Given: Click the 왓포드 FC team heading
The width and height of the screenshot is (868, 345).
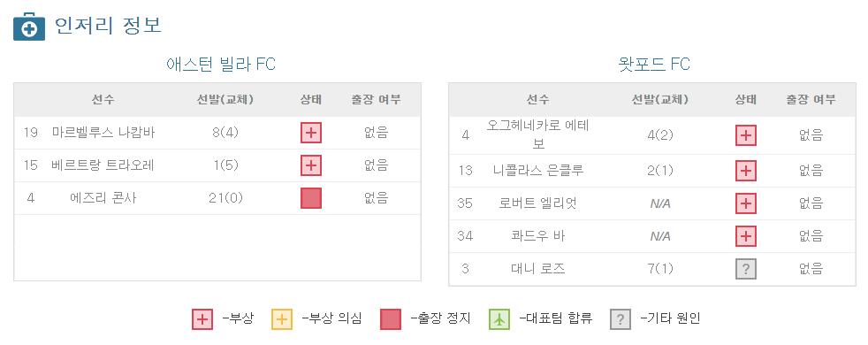Looking at the screenshot, I should 654,65.
